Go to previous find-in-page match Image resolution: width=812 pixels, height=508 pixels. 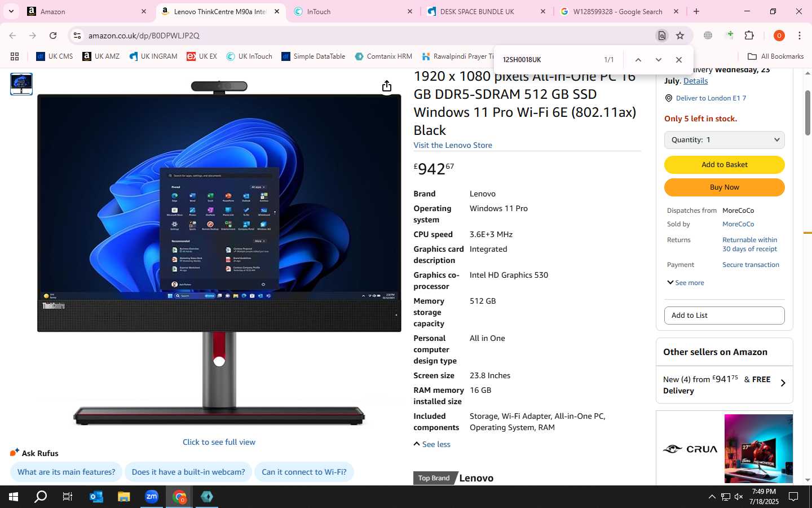(638, 60)
